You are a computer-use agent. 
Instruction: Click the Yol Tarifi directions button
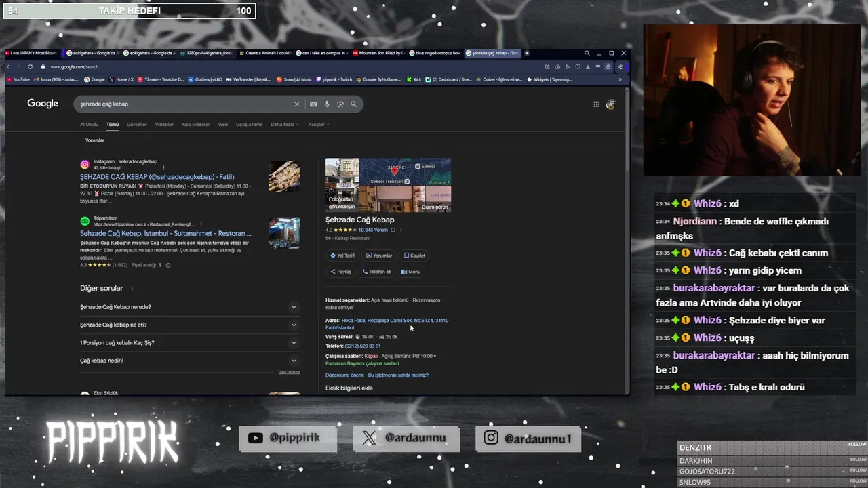[x=342, y=256]
